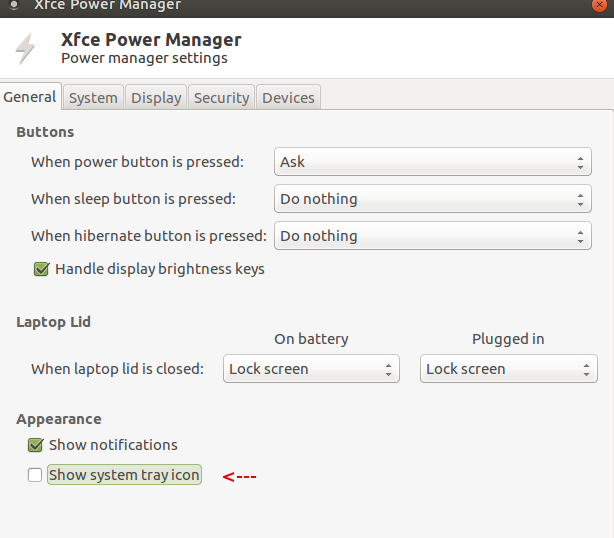Open the hibernate button action dropdown

(432, 236)
